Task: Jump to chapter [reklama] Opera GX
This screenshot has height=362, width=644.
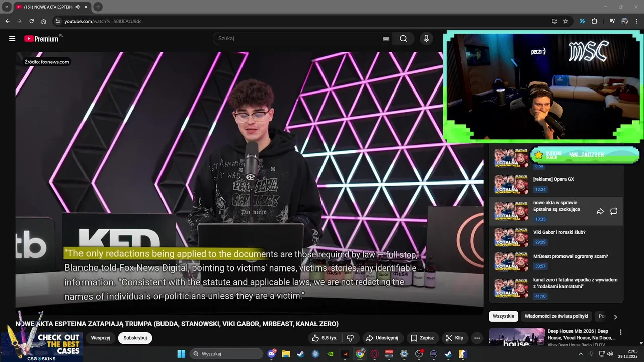Action: (x=556, y=185)
